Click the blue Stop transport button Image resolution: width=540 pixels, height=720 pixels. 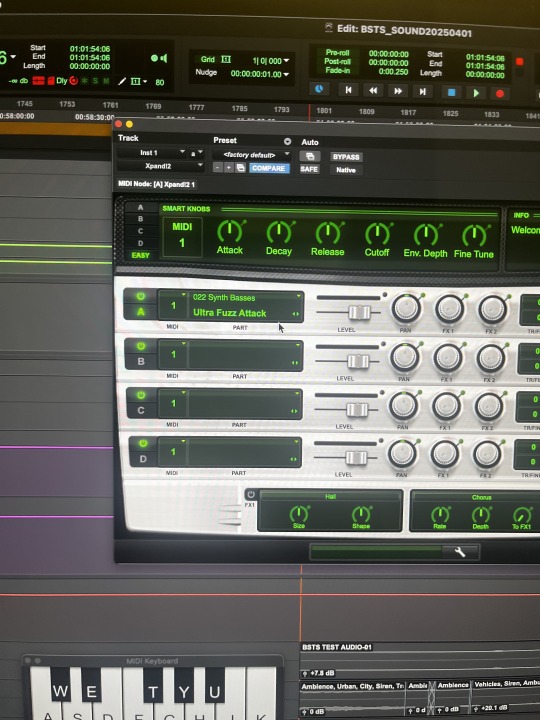point(451,92)
